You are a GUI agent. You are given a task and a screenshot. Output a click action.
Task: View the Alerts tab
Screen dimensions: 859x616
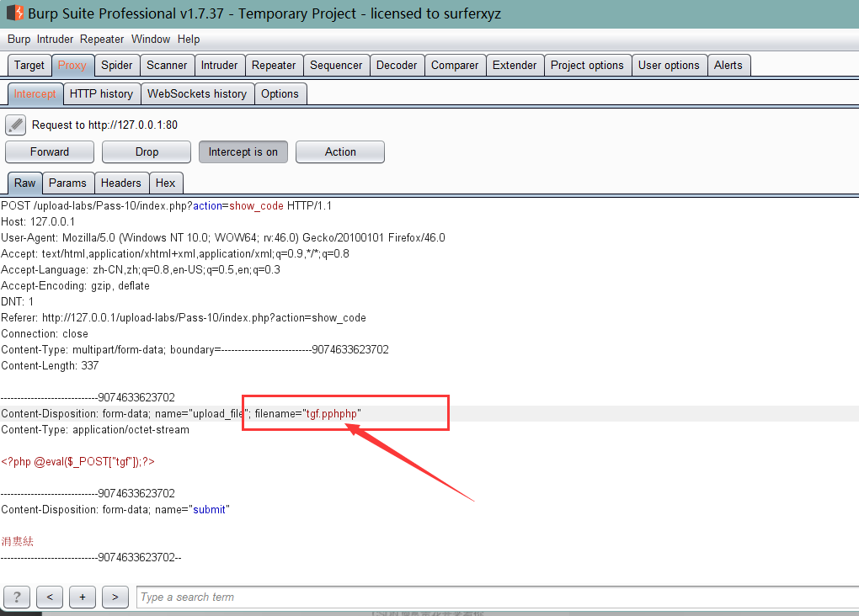[x=728, y=65]
